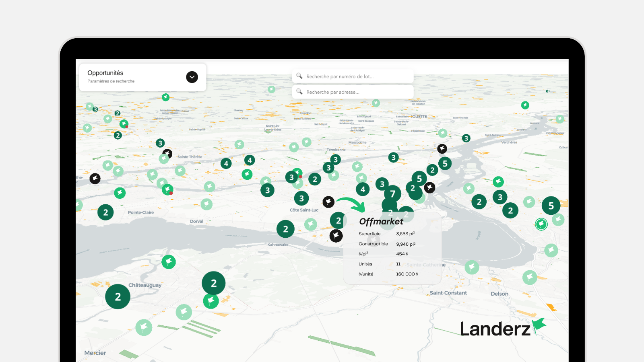Viewport: 644px width, 362px height.
Task: Select black flag marker left of Superficie row
Action: 336,235
